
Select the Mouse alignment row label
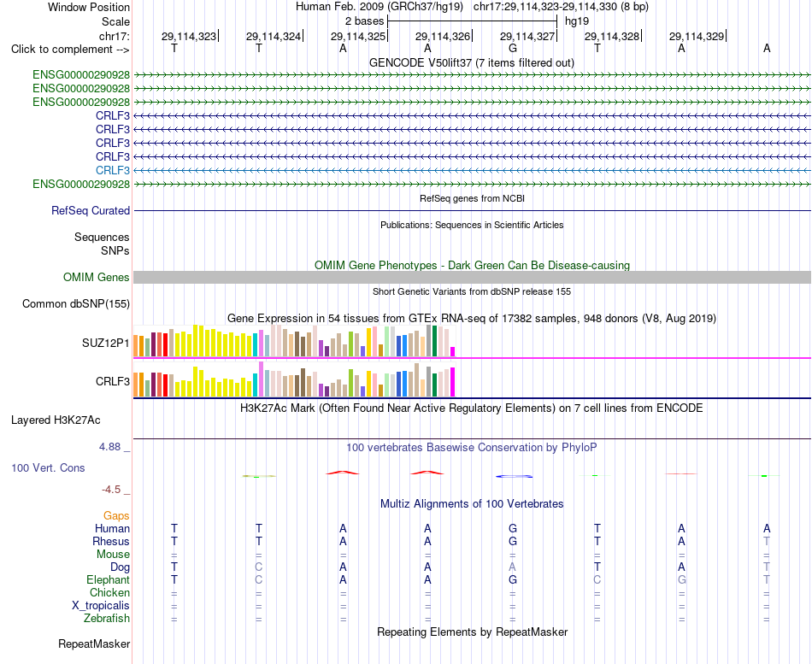coord(113,555)
